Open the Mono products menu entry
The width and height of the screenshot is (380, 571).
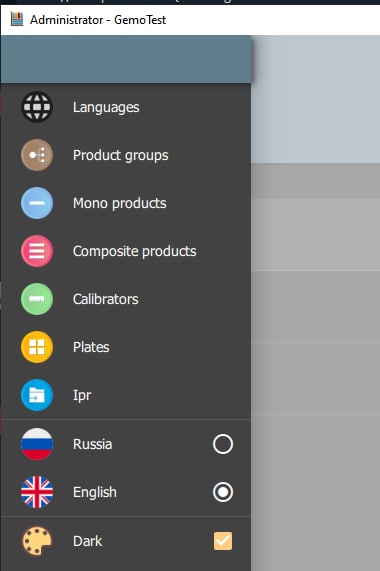(x=126, y=203)
